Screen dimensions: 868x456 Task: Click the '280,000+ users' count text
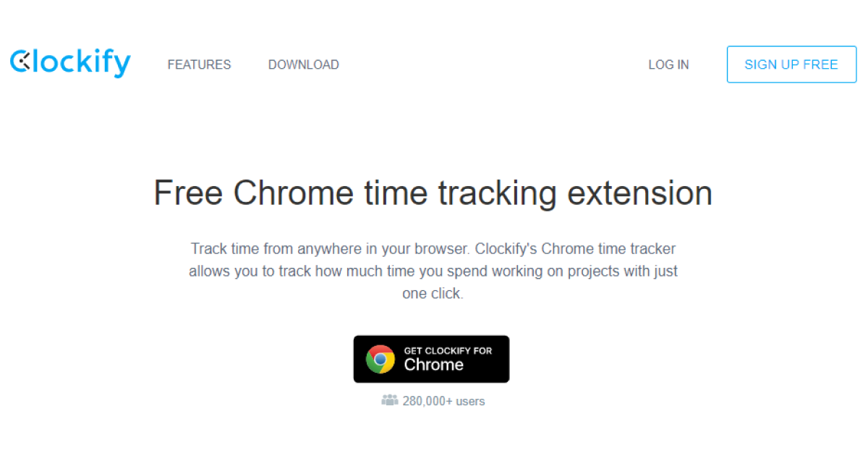pos(443,401)
